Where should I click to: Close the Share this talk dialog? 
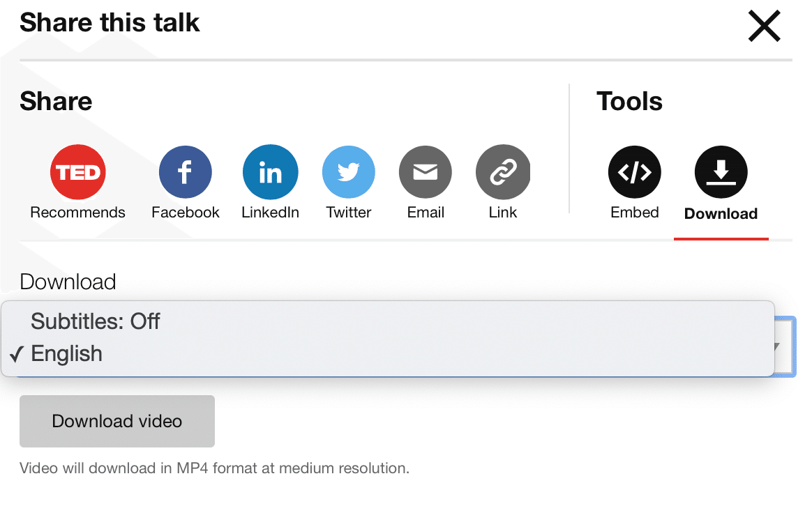click(x=764, y=26)
